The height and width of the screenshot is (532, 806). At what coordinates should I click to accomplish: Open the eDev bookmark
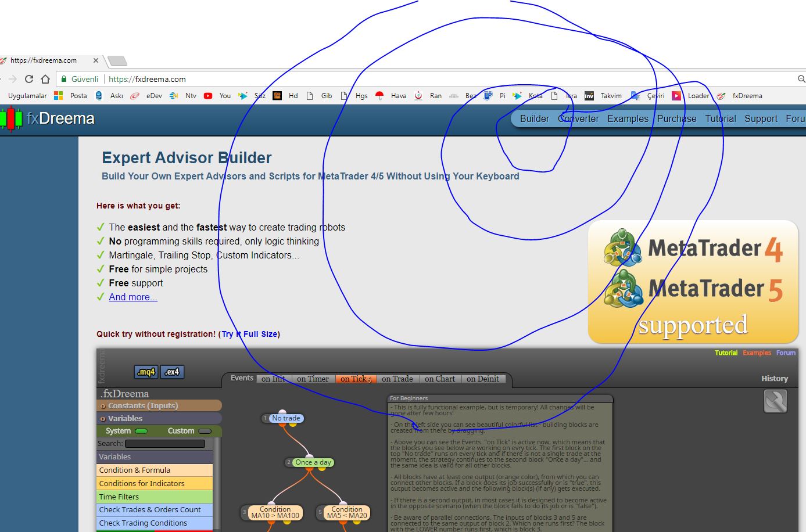click(x=146, y=96)
